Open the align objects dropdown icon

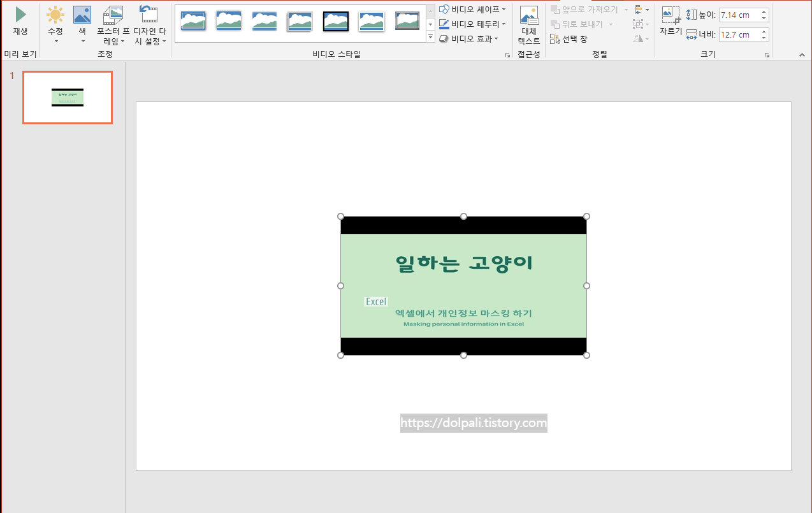coord(641,10)
